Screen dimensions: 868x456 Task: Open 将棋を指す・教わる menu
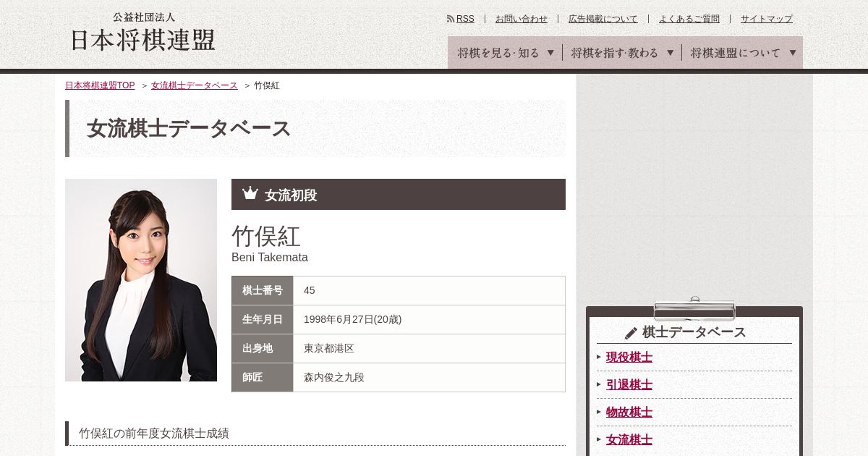pyautogui.click(x=622, y=53)
